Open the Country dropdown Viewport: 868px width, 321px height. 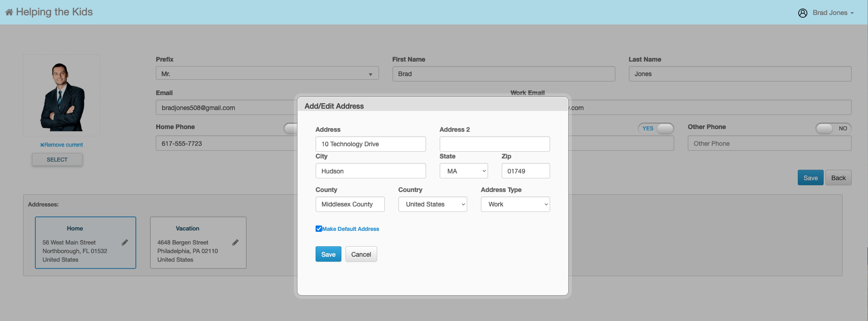click(432, 204)
